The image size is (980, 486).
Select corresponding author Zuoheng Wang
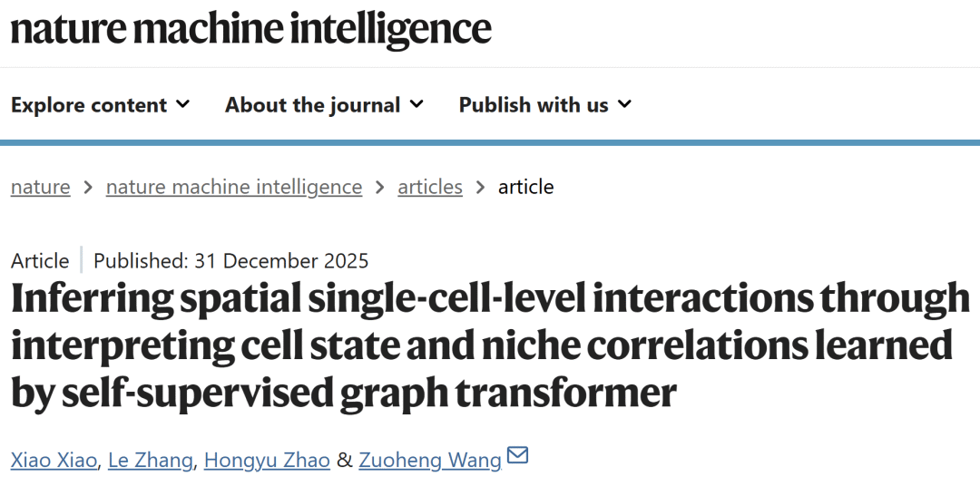(430, 461)
